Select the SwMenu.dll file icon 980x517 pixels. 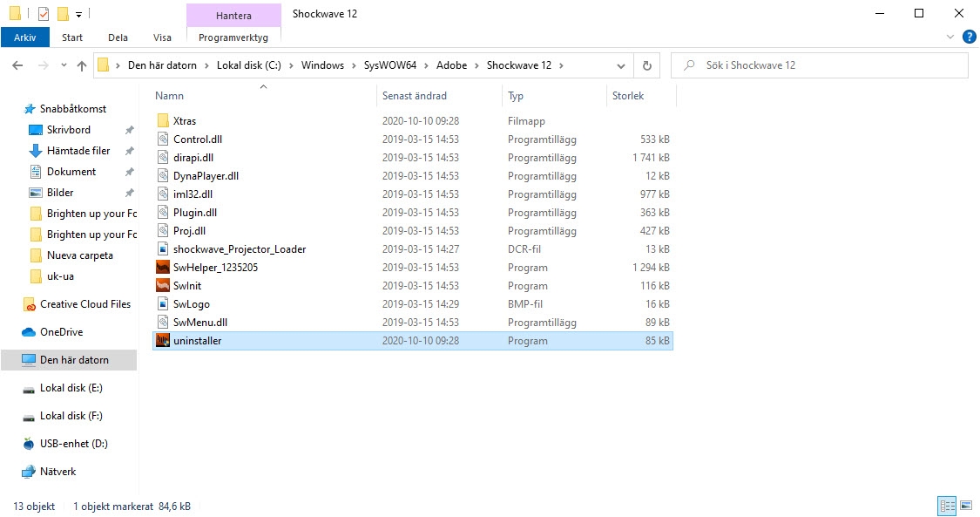(x=163, y=322)
